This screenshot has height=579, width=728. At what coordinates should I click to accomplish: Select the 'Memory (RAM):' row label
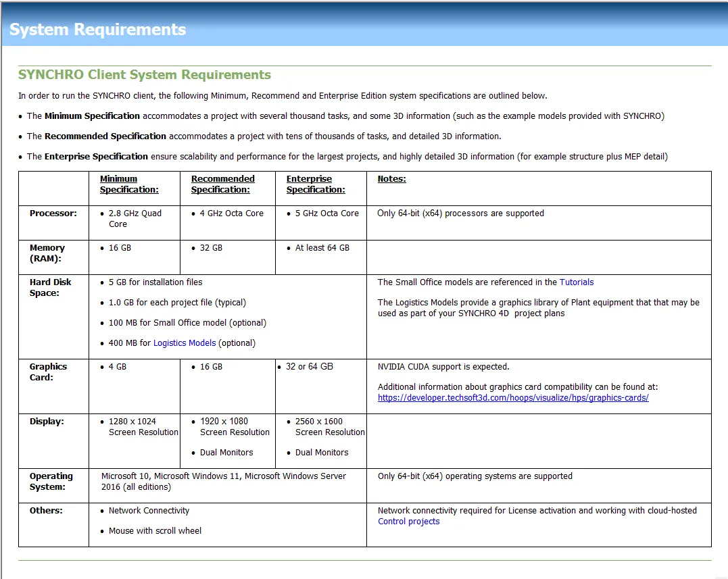(47, 253)
